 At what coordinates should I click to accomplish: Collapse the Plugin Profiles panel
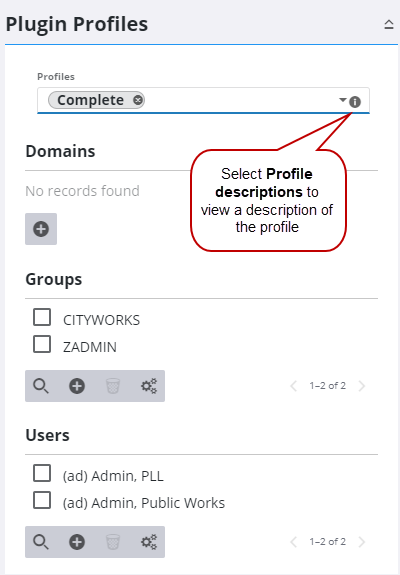pos(389,25)
